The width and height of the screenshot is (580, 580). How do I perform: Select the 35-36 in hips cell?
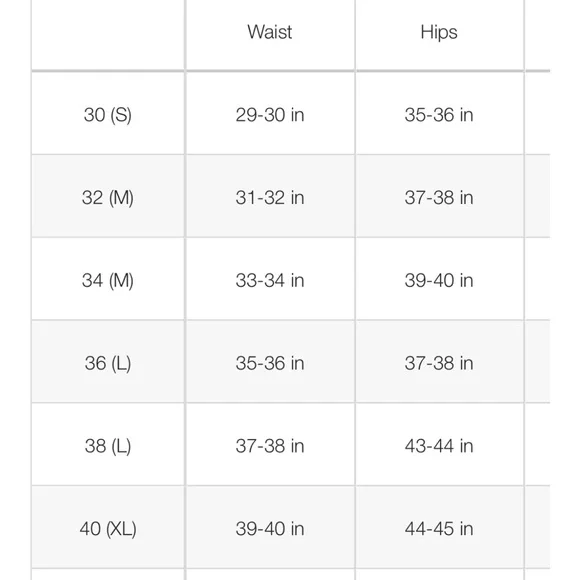point(439,115)
